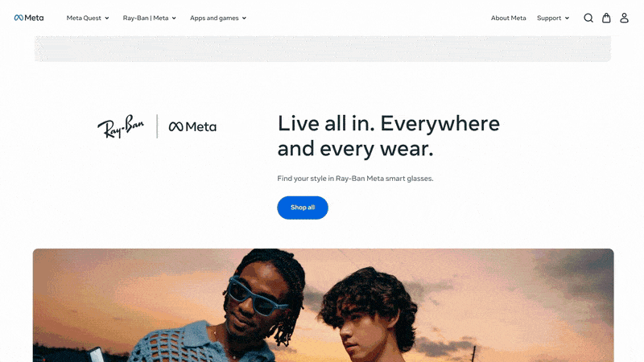Viewport: 644px width, 362px height.
Task: Go to About Meta
Action: (509, 18)
